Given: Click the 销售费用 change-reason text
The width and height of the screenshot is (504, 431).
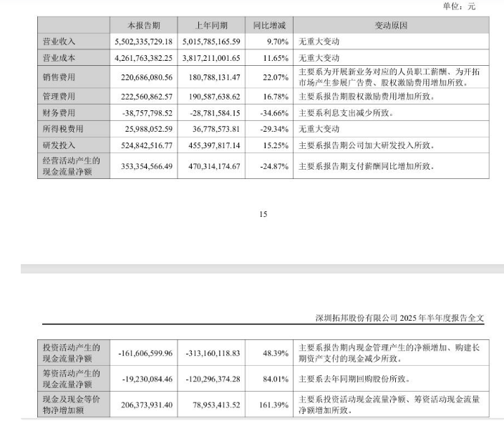Looking at the screenshot, I should coord(389,77).
